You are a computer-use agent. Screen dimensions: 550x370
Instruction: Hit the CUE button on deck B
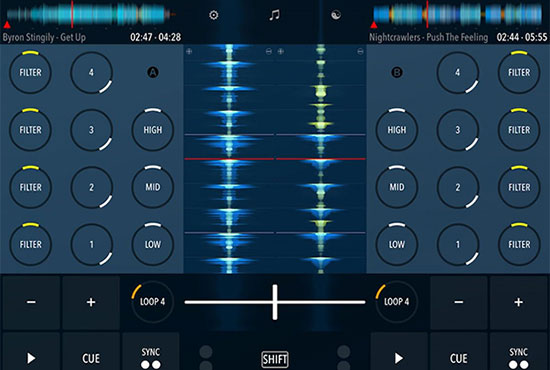(x=459, y=352)
